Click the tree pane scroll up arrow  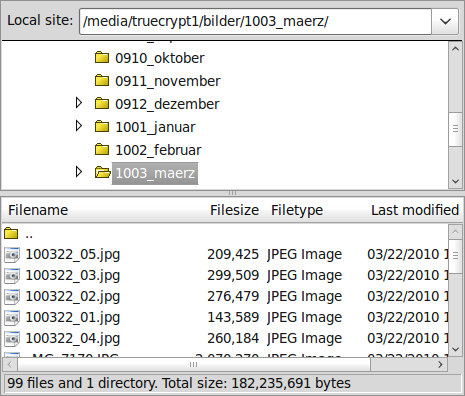click(455, 49)
